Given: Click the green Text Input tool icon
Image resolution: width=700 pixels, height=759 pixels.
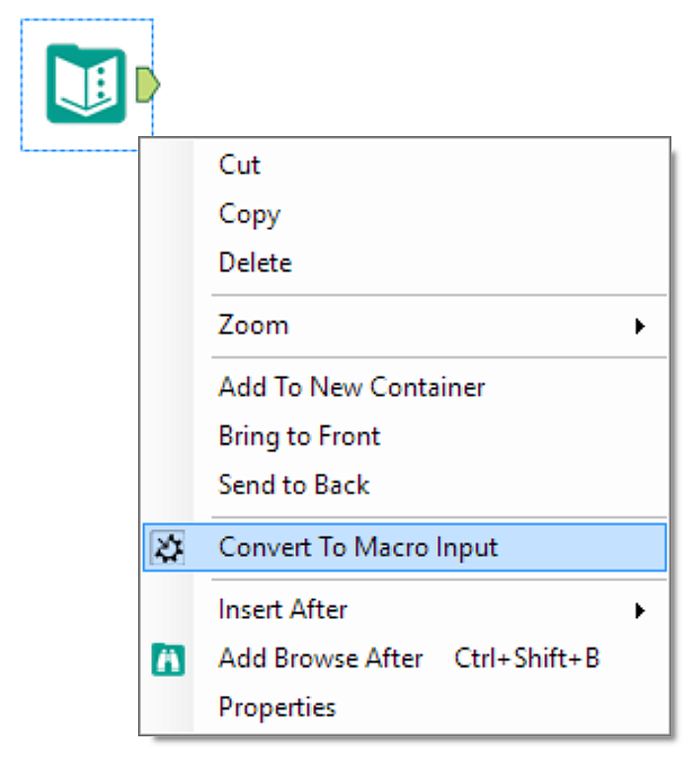Looking at the screenshot, I should pos(87,85).
